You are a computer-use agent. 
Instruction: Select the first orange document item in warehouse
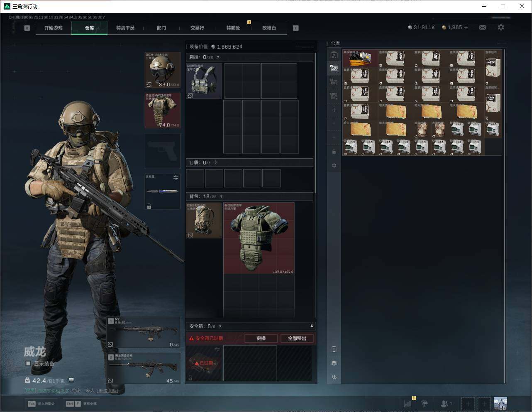pos(396,112)
